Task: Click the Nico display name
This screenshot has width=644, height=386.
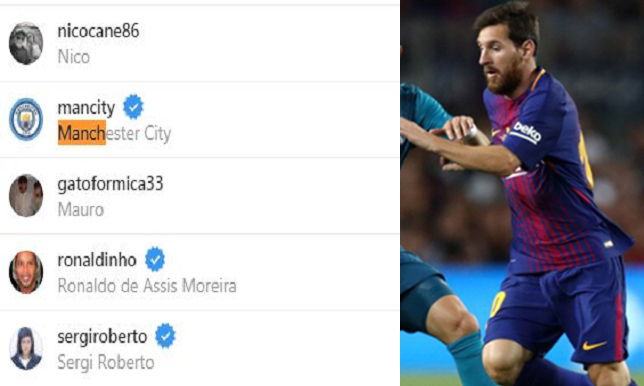Action: (74, 57)
